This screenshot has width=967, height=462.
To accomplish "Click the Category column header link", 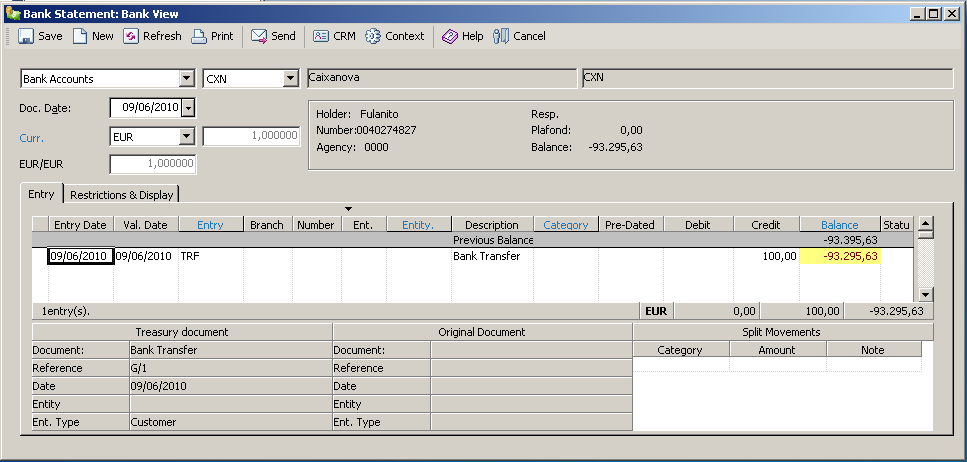I will 565,225.
